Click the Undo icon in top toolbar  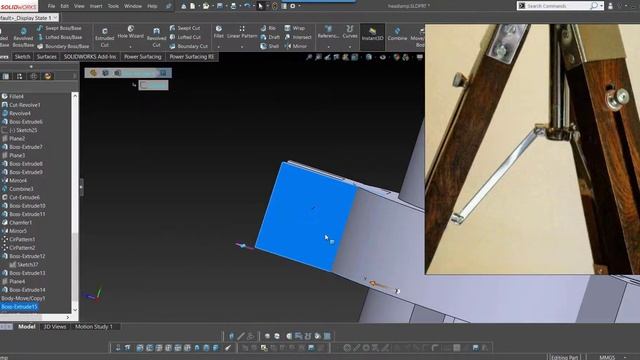247,6
